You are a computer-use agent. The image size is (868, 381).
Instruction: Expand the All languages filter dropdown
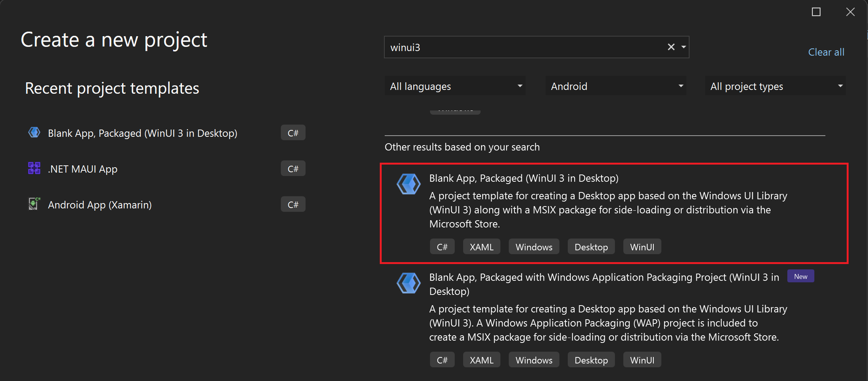455,86
